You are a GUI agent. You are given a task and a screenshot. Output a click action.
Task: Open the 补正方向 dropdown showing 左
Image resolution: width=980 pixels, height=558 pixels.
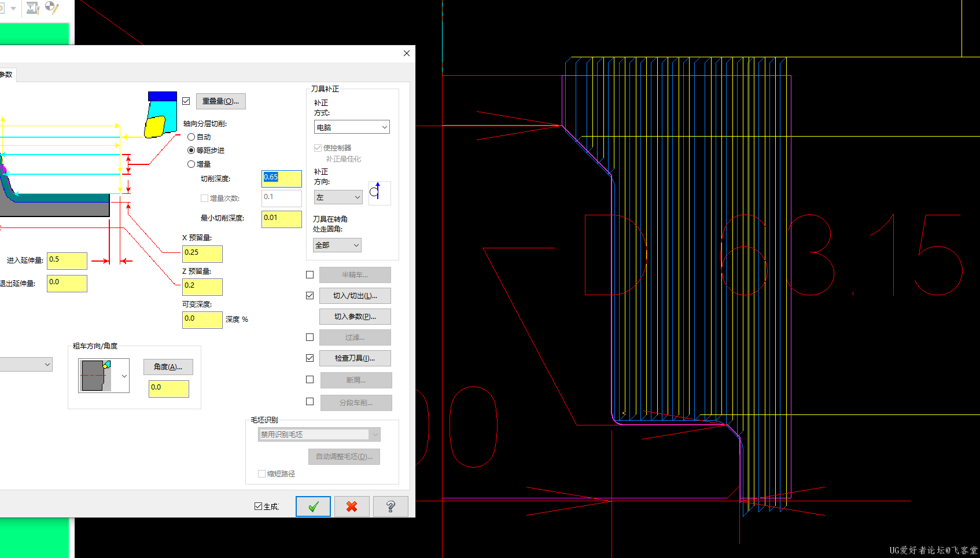[x=338, y=197]
